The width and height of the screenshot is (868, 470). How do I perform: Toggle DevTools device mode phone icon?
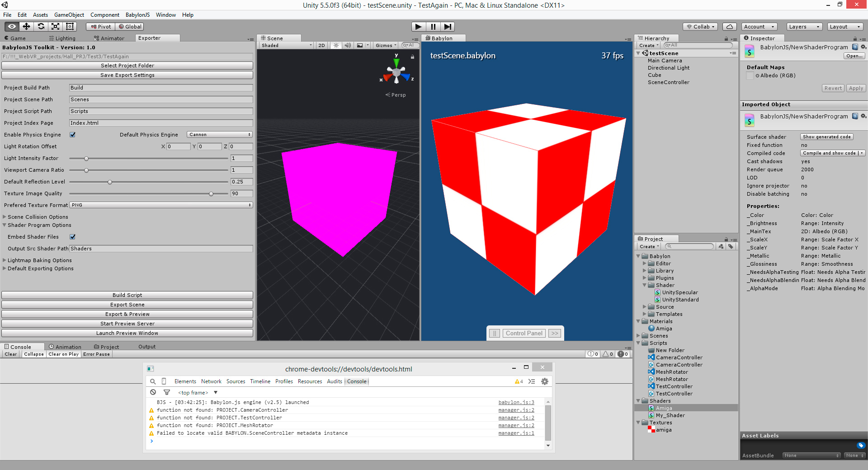[x=164, y=381]
